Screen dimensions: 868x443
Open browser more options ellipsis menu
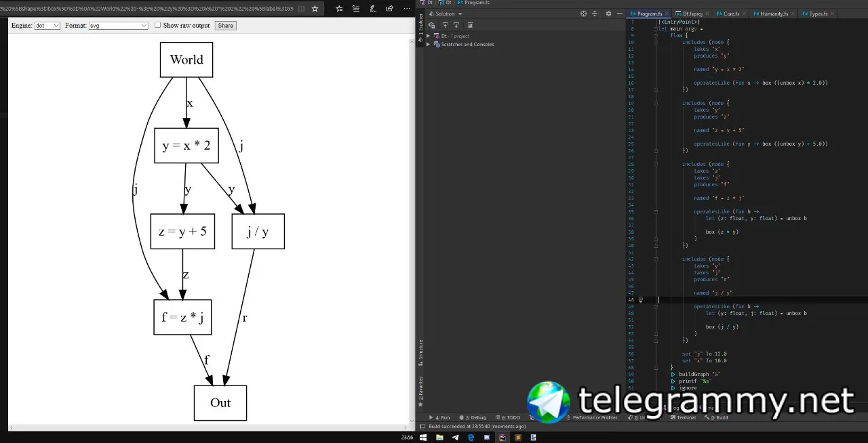(x=406, y=9)
